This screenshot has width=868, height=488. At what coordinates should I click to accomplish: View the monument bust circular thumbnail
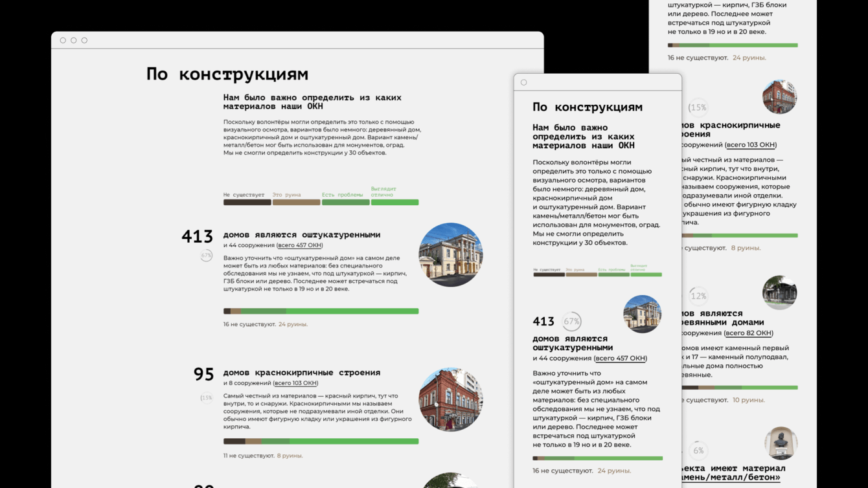tap(781, 444)
